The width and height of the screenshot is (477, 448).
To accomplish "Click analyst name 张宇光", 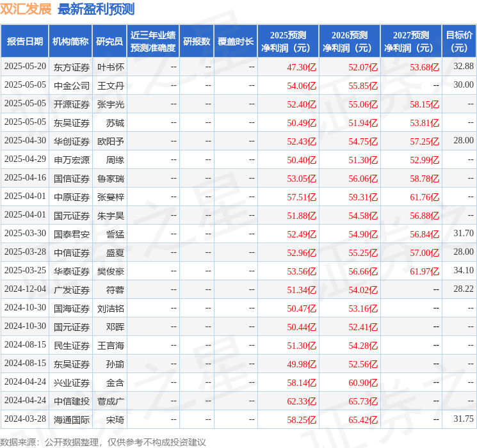I will coord(110,104).
